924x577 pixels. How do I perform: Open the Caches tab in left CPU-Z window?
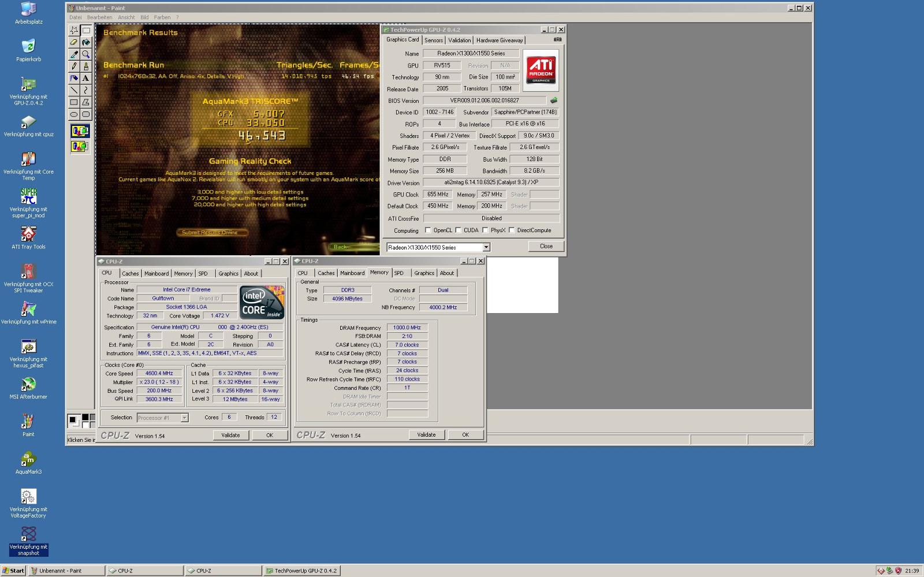pyautogui.click(x=130, y=274)
